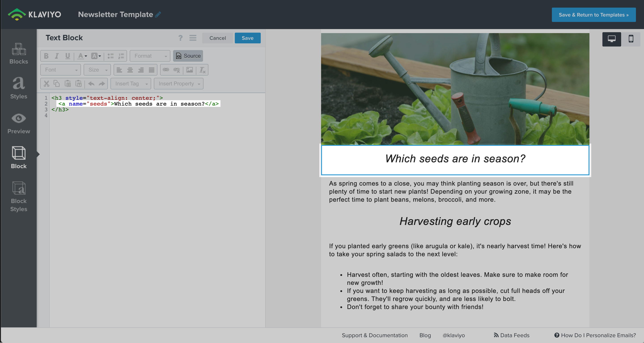Open the Size dropdown

tap(97, 70)
